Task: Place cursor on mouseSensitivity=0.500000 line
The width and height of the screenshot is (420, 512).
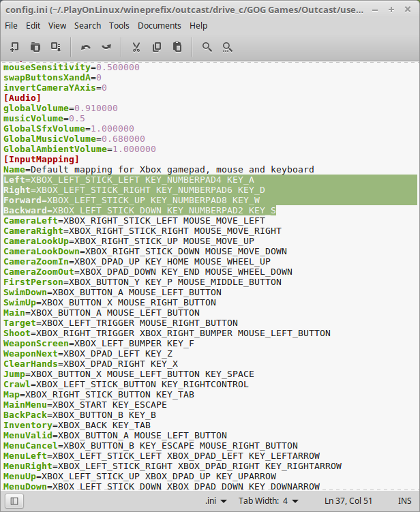Action: click(x=72, y=67)
